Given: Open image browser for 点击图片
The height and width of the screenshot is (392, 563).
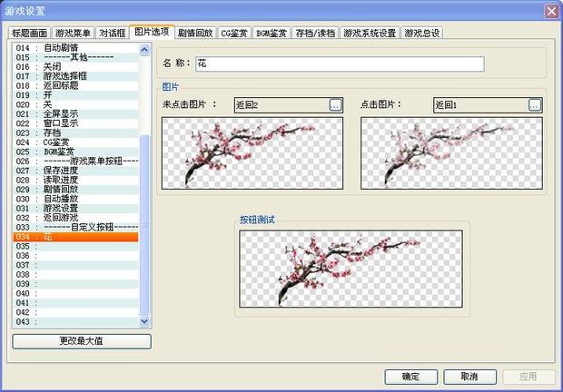Looking at the screenshot, I should [535, 105].
